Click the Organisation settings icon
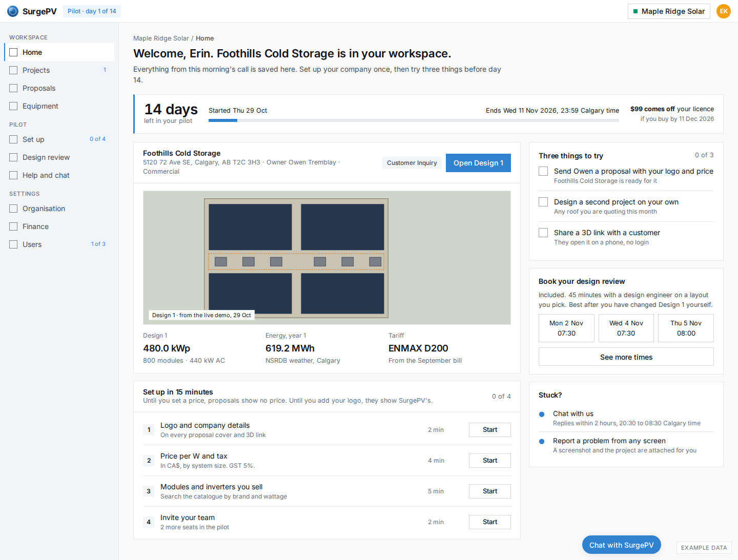This screenshot has height=560, width=738. pyautogui.click(x=13, y=209)
